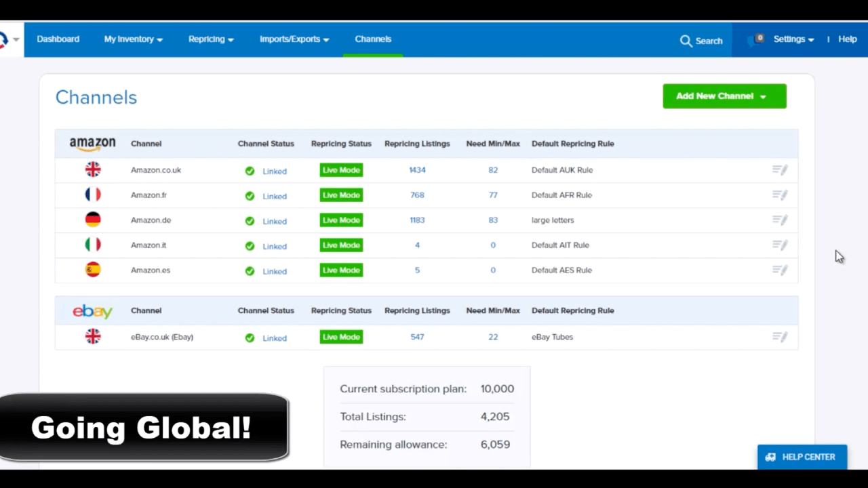
Task: Click the 'Remaining allowance:' label
Action: click(393, 445)
